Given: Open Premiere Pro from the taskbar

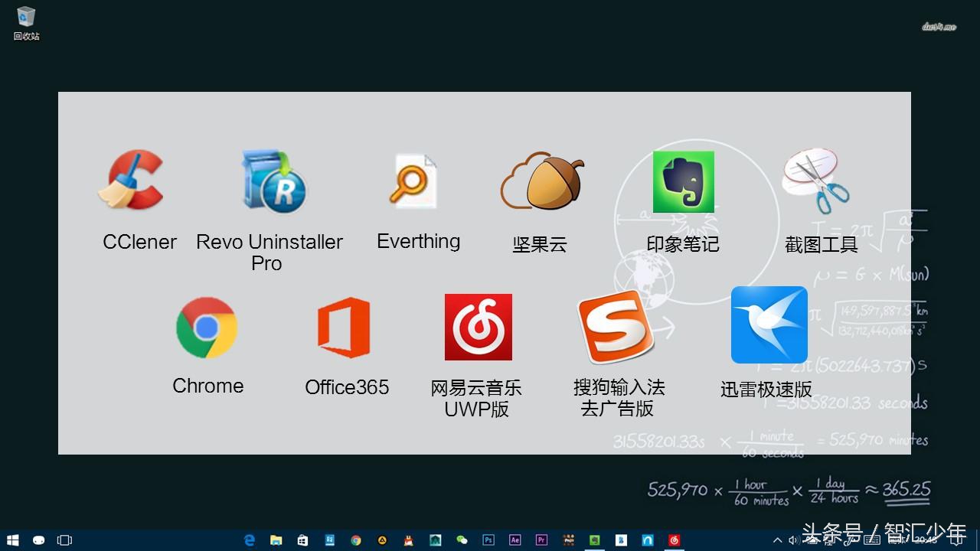Looking at the screenshot, I should pyautogui.click(x=541, y=540).
